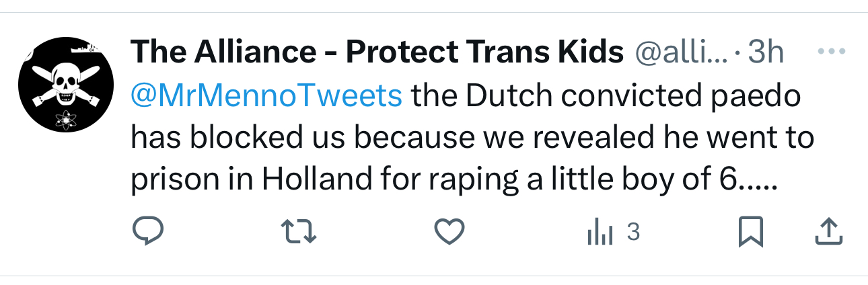Image resolution: width=868 pixels, height=285 pixels.
Task: Follow the @MrMennoTweets mention link
Action: (x=266, y=96)
